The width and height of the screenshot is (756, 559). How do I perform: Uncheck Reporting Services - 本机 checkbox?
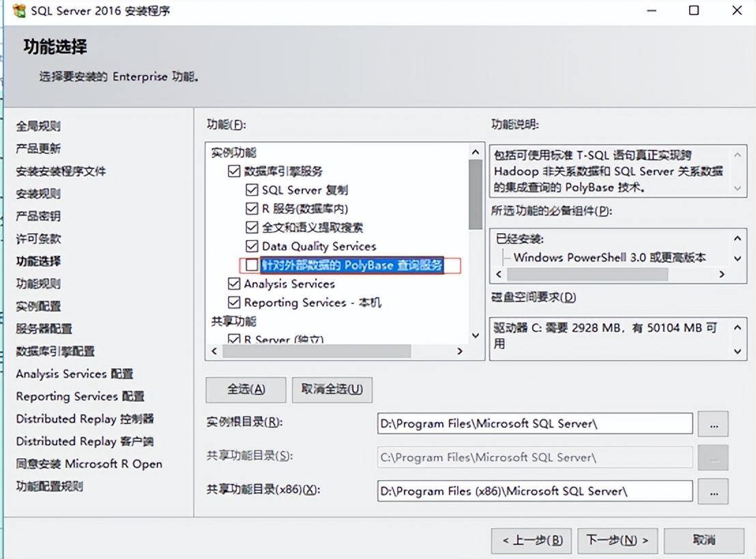point(234,303)
